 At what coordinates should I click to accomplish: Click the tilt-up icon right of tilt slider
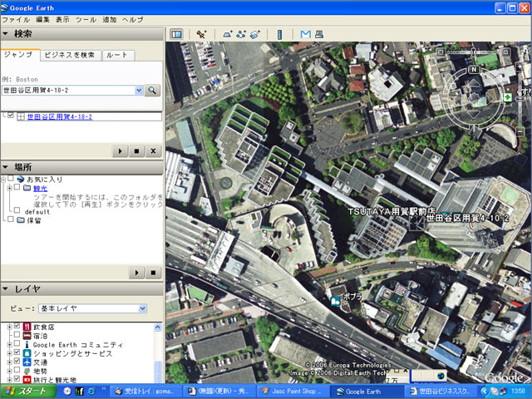[505, 52]
